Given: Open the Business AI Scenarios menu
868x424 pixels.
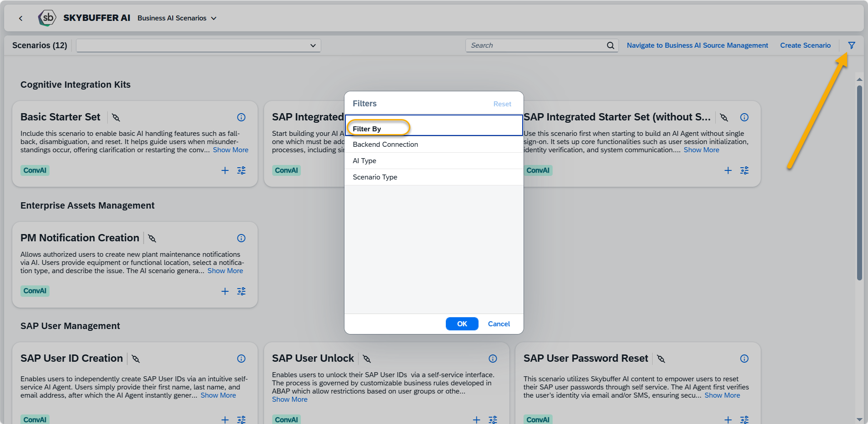Looking at the screenshot, I should pyautogui.click(x=177, y=18).
